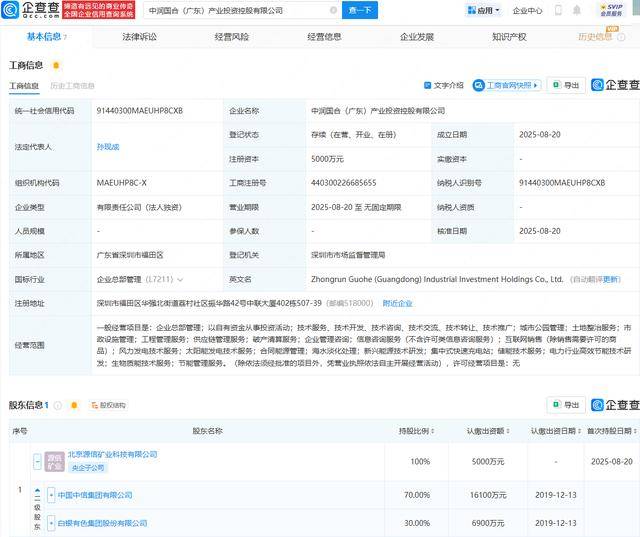Select registered capital 5000万元

(327, 159)
